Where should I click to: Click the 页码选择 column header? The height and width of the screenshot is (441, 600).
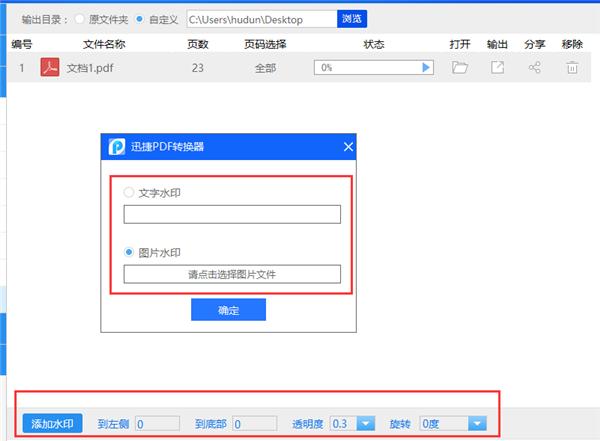tap(265, 44)
